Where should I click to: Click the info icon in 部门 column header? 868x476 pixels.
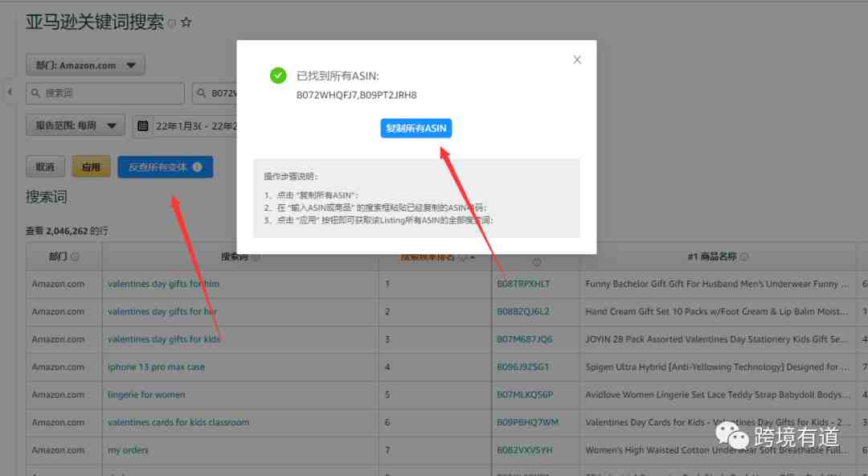click(x=75, y=256)
